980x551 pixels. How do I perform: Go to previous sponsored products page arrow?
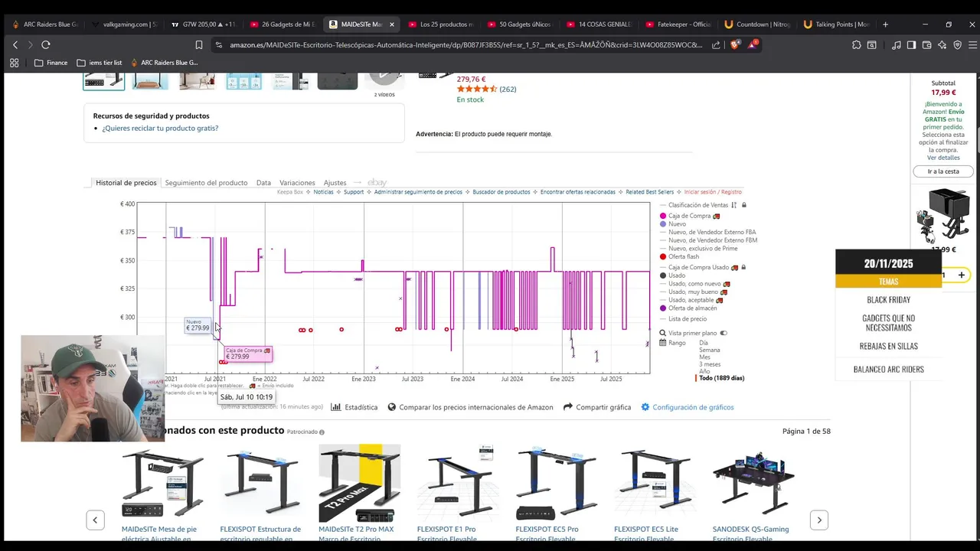pyautogui.click(x=95, y=520)
